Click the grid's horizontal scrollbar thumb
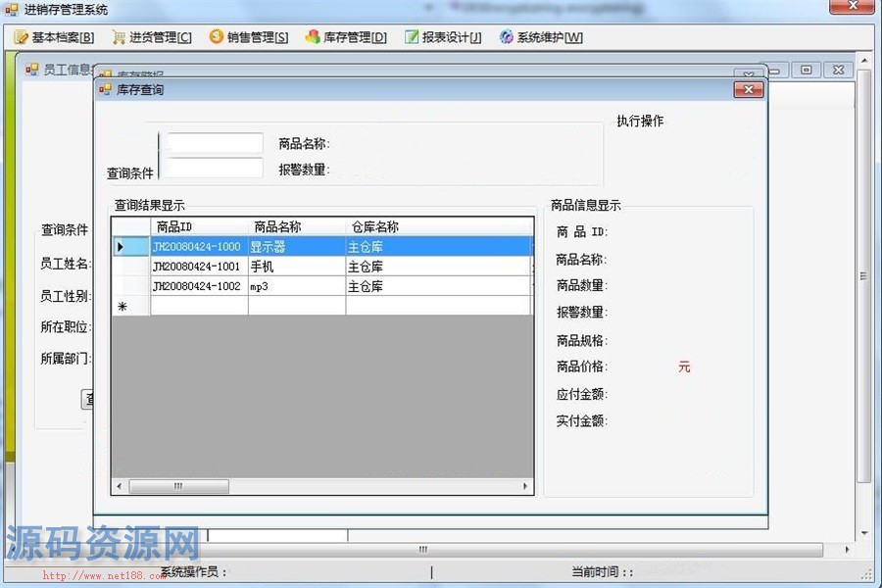The height and width of the screenshot is (588, 882). point(179,486)
